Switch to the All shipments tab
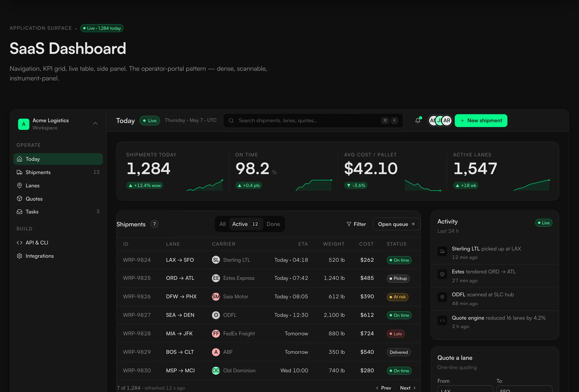 [x=222, y=224]
